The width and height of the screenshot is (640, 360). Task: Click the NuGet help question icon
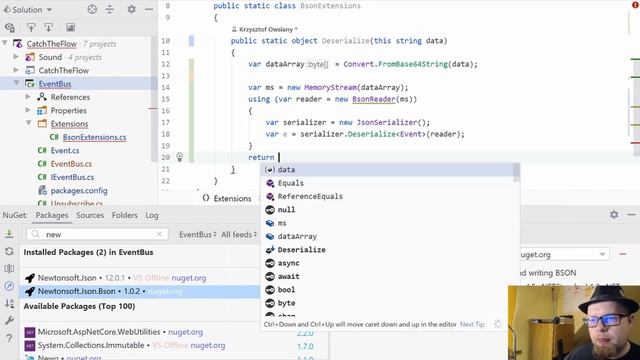click(x=9, y=338)
